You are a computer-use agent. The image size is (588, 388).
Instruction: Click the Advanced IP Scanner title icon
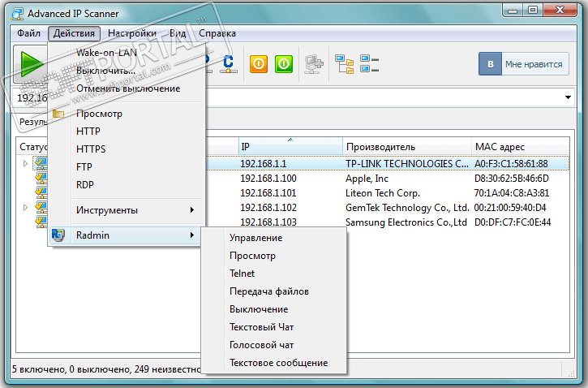(17, 14)
